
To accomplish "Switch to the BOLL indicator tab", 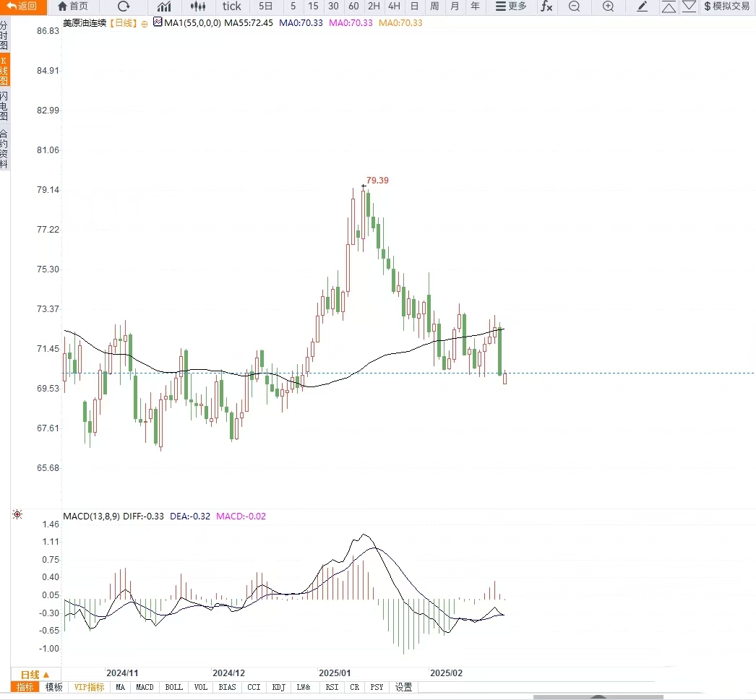I will [x=173, y=687].
